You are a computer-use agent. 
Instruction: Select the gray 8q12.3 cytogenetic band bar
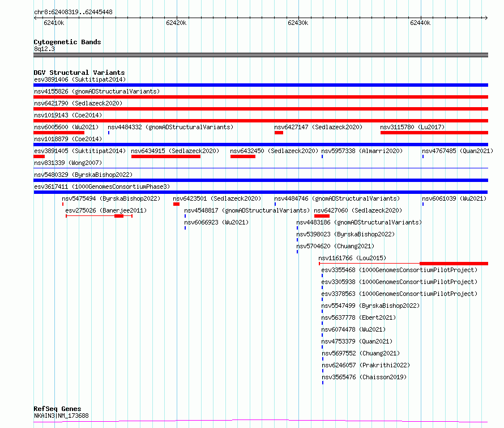(x=260, y=55)
